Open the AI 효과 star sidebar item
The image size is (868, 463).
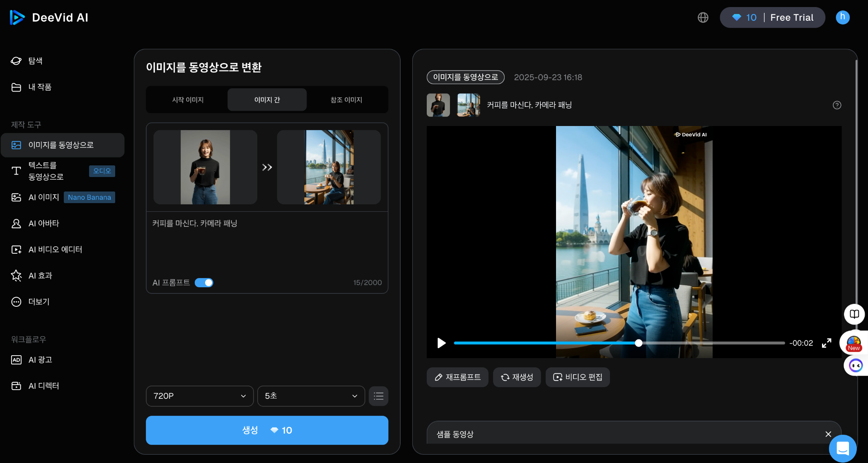40,276
